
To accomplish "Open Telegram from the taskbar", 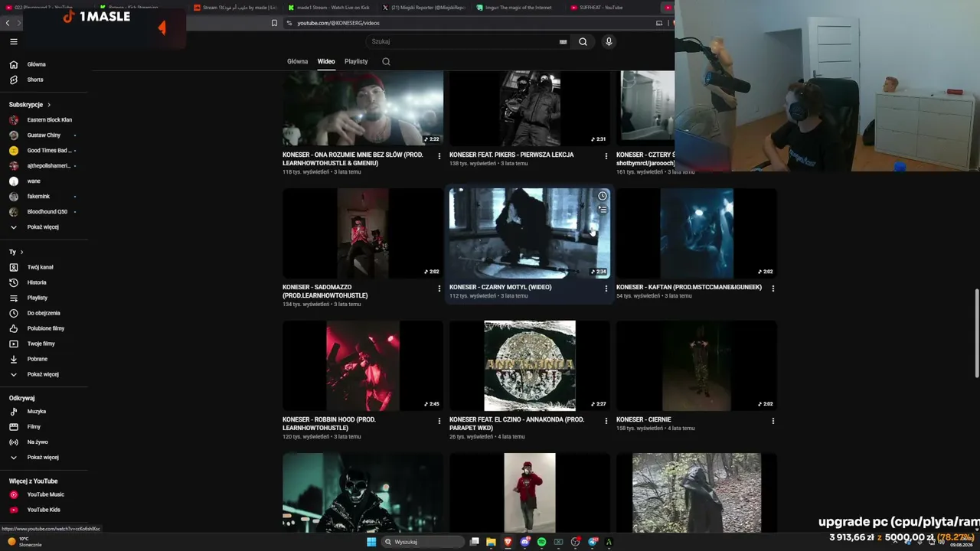I will [593, 542].
